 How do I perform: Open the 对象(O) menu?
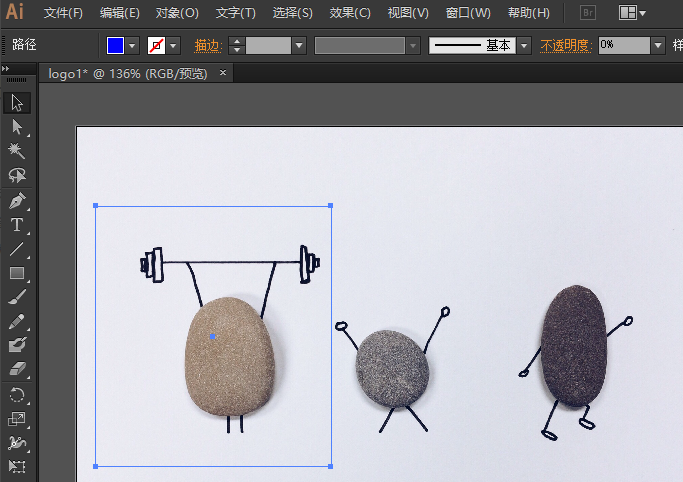click(177, 13)
